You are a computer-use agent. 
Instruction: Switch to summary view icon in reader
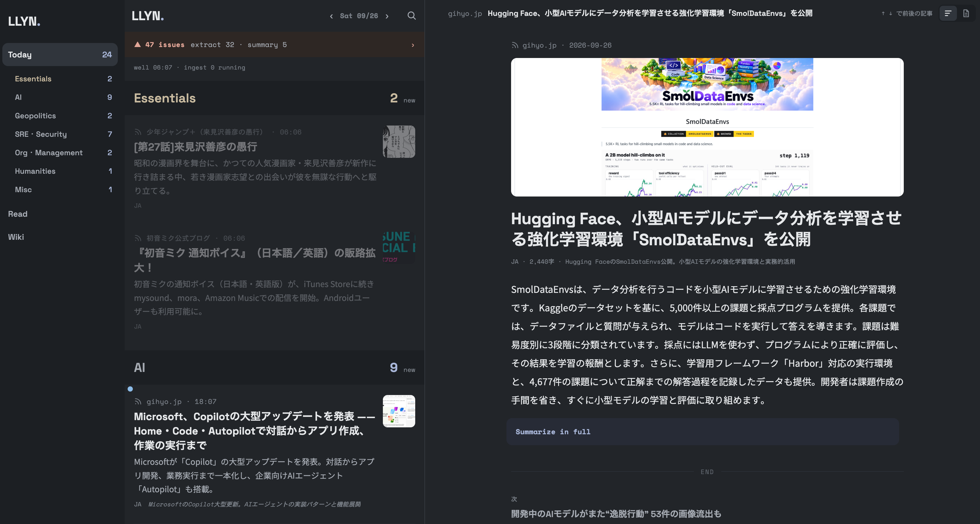[x=948, y=13]
